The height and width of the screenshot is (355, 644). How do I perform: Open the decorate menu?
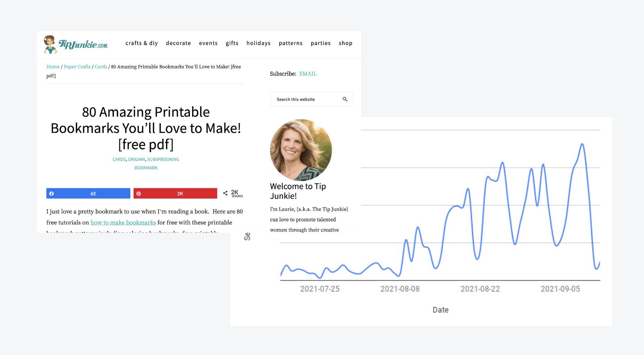click(178, 43)
